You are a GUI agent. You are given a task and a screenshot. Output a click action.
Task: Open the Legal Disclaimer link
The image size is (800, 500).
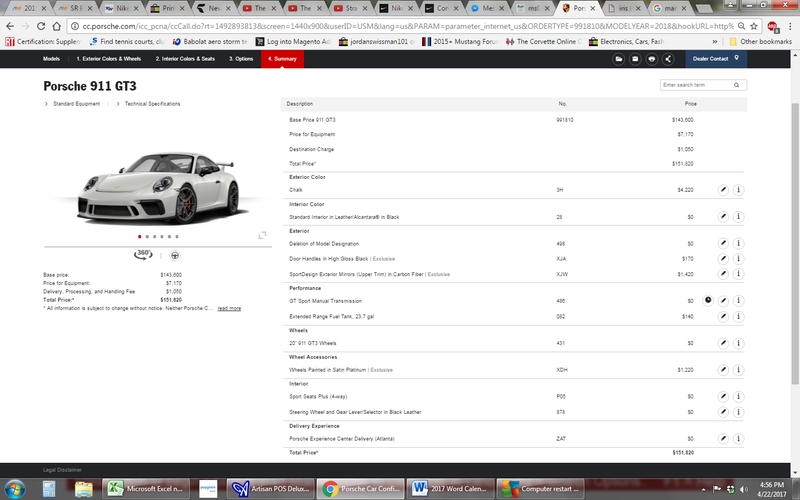62,470
